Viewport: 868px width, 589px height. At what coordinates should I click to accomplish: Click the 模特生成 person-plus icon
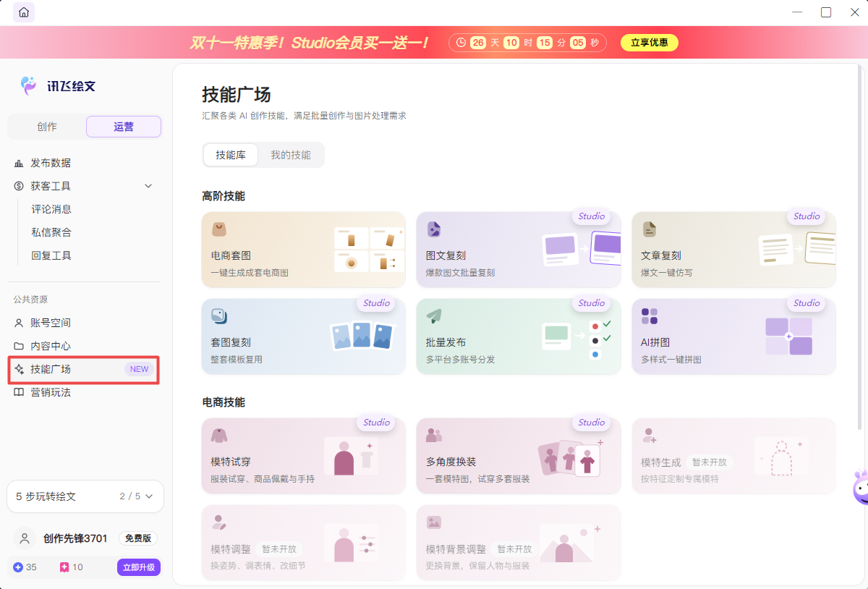pos(649,436)
